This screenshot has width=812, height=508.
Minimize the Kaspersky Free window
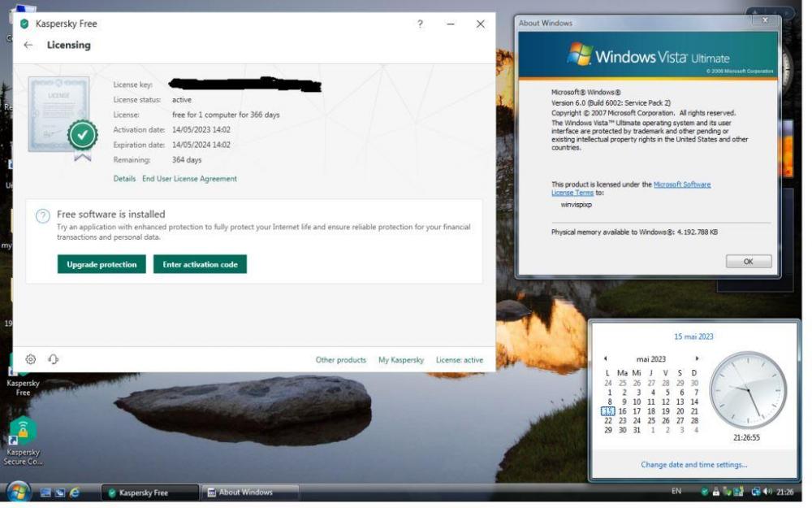point(451,24)
